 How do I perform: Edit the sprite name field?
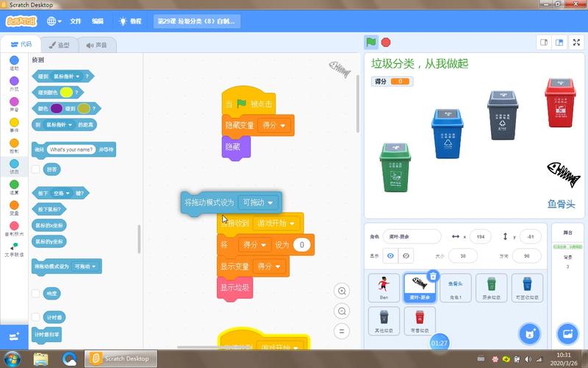(x=412, y=236)
